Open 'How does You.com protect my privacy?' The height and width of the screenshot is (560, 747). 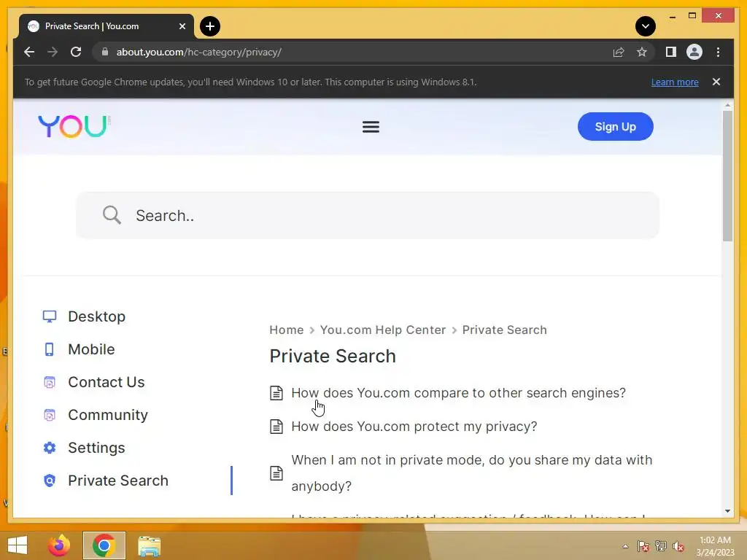pos(414,427)
